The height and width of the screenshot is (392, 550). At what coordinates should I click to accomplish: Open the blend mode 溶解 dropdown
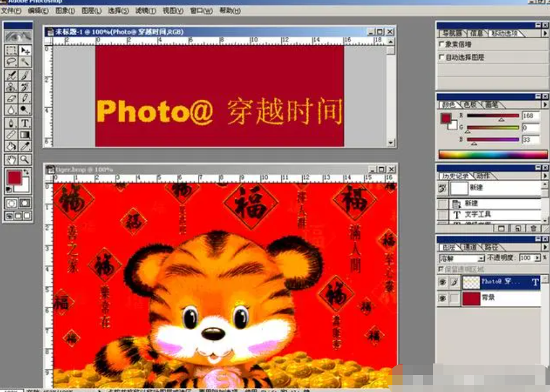(481, 258)
